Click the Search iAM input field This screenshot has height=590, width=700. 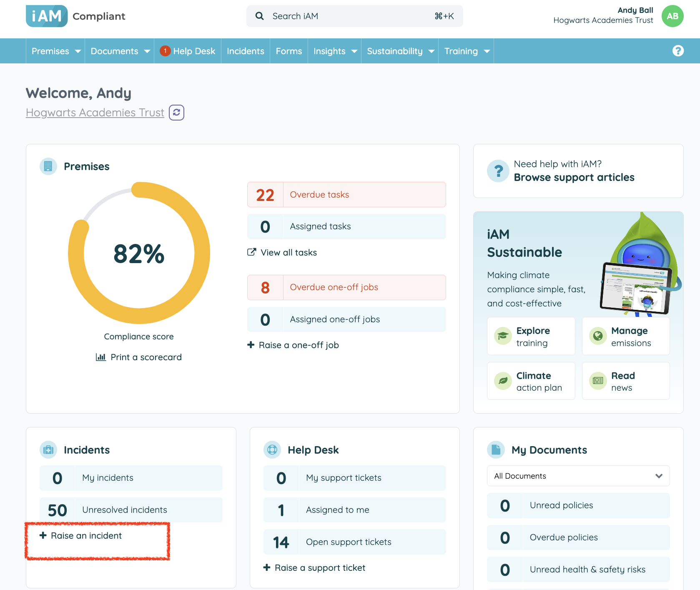click(x=354, y=16)
